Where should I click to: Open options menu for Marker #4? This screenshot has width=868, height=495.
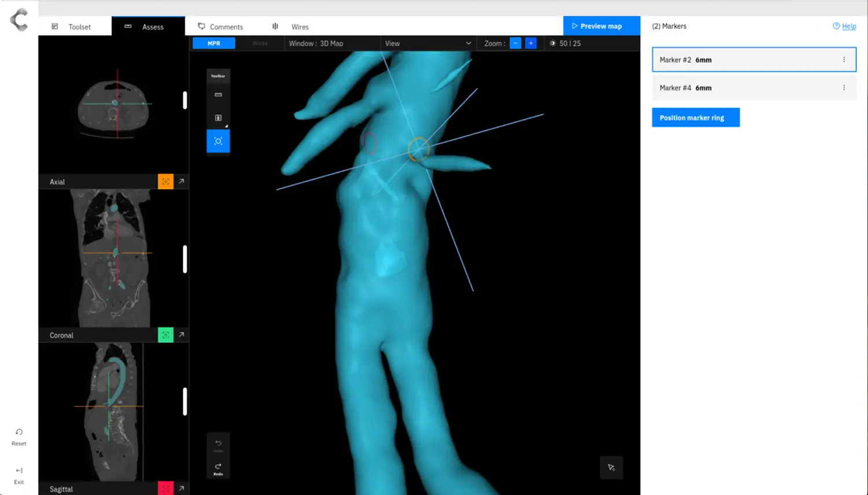844,88
